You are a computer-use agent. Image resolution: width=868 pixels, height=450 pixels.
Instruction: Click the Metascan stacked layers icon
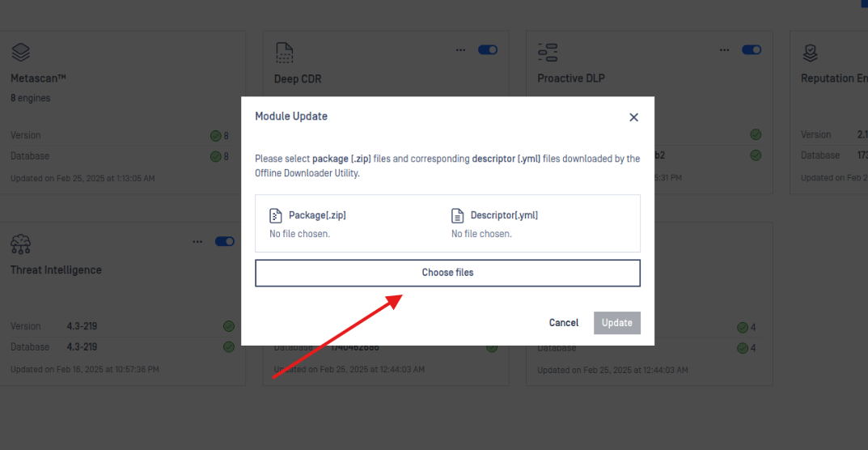[20, 53]
